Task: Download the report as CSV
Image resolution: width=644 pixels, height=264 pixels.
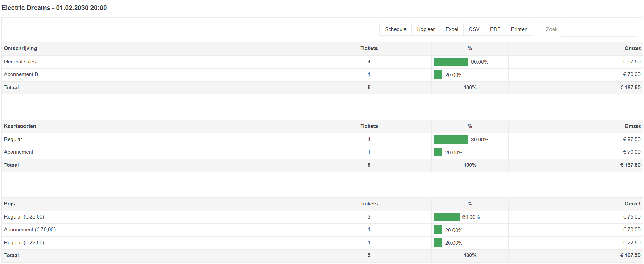Action: pyautogui.click(x=474, y=29)
